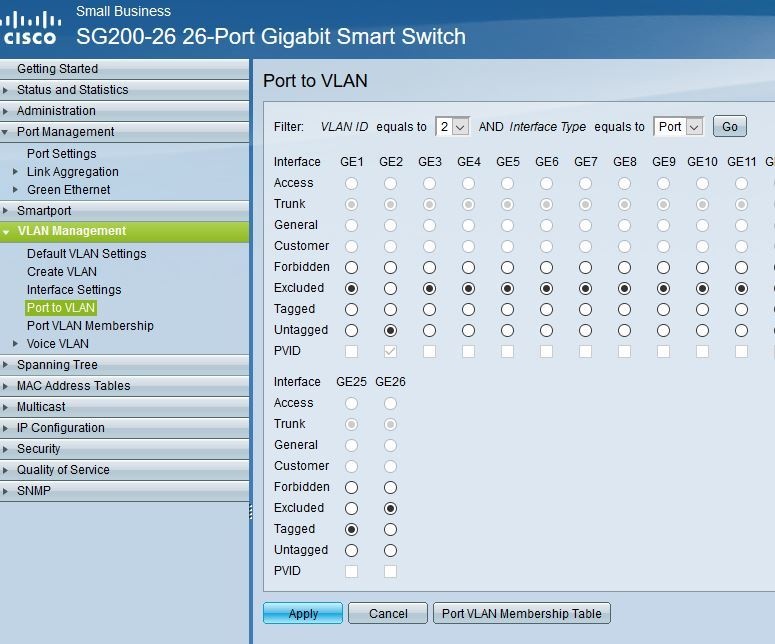Click the Go filter button

[x=730, y=127]
